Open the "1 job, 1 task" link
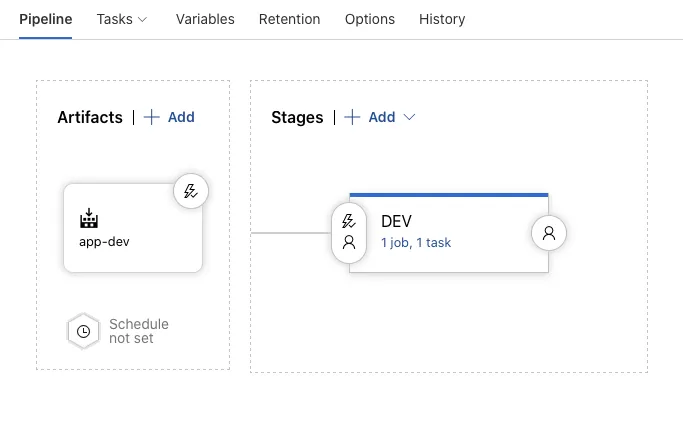 click(416, 243)
